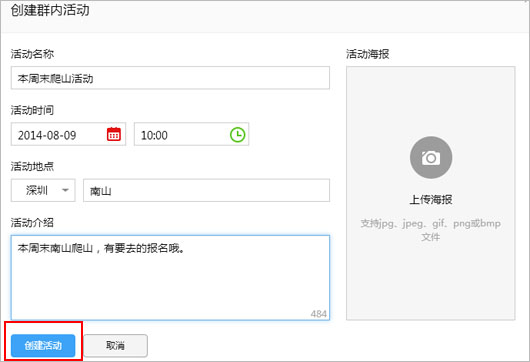Click inside the 活动介绍 text area

click(x=170, y=277)
